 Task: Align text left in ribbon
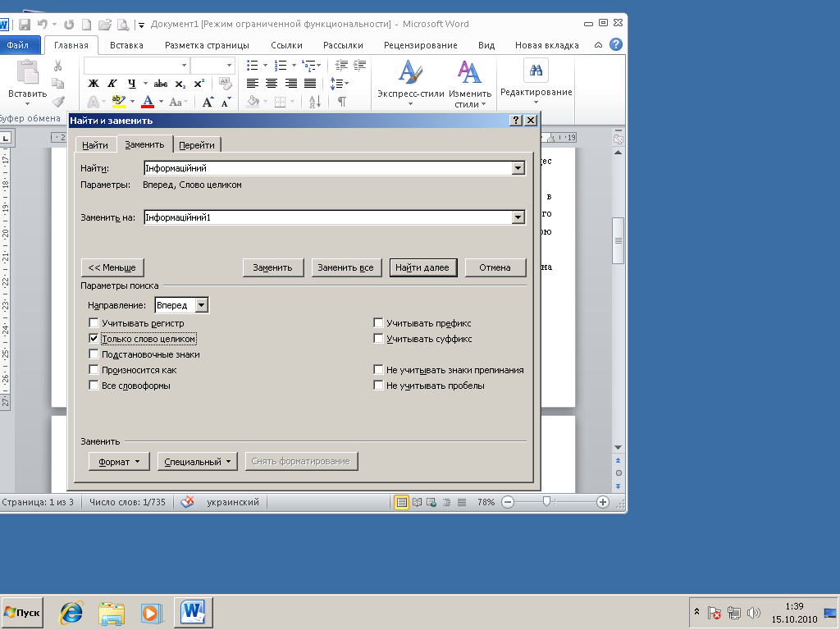[253, 84]
